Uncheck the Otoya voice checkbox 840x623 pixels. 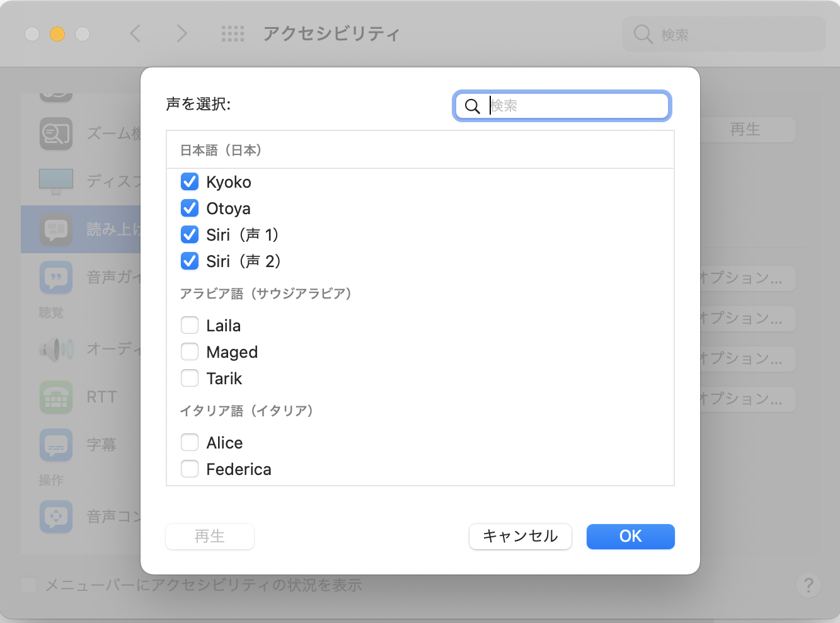tap(190, 209)
